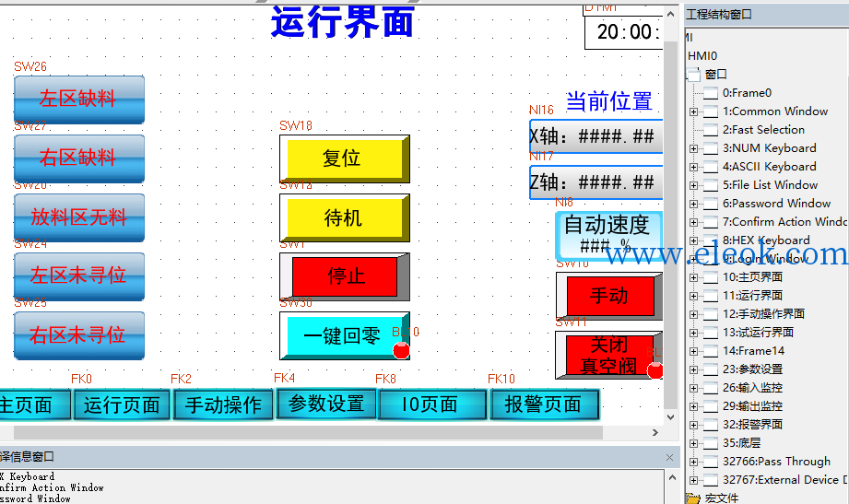
Task: Click the 26:输入监控 window icon
Action: (711, 388)
